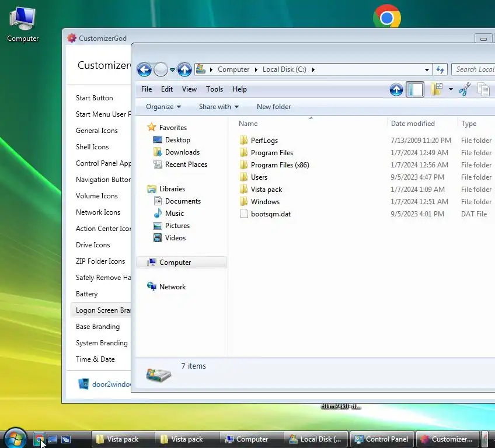Viewport: 495px width, 448px height.
Task: Open the File menu
Action: click(x=147, y=89)
